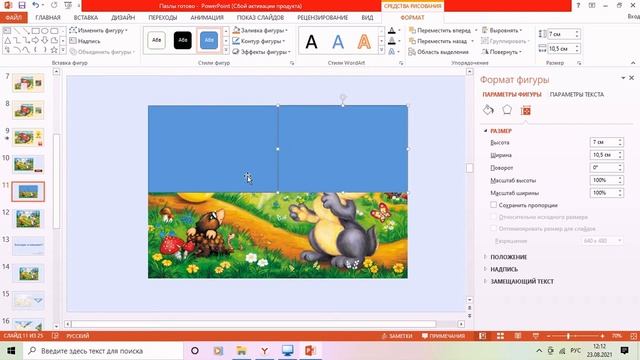Image resolution: width=640 pixels, height=360 pixels.
Task: Select slide 12 thumbnail
Action: (28, 219)
